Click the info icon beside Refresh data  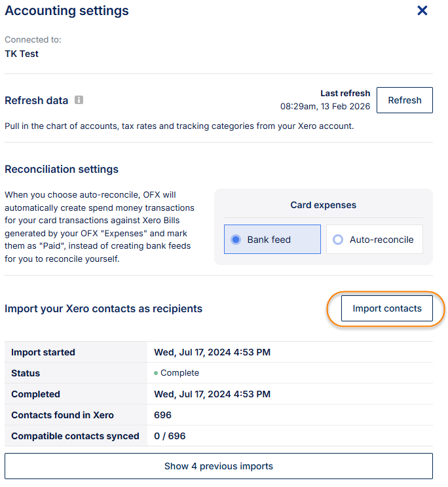coord(79,100)
